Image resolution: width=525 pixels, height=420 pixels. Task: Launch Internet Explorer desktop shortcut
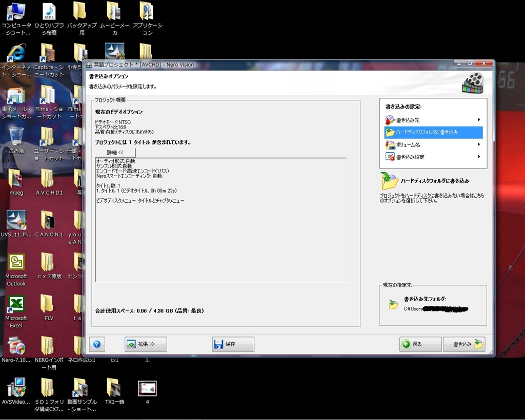coord(16,60)
